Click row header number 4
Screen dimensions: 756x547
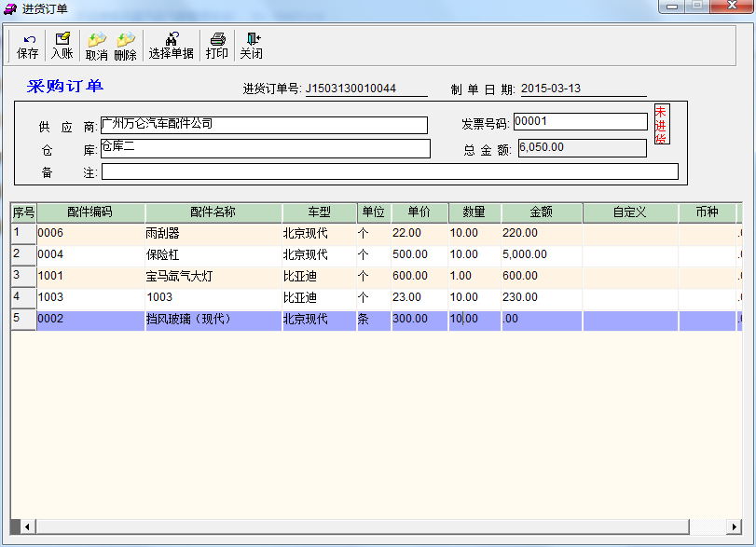[23, 297]
